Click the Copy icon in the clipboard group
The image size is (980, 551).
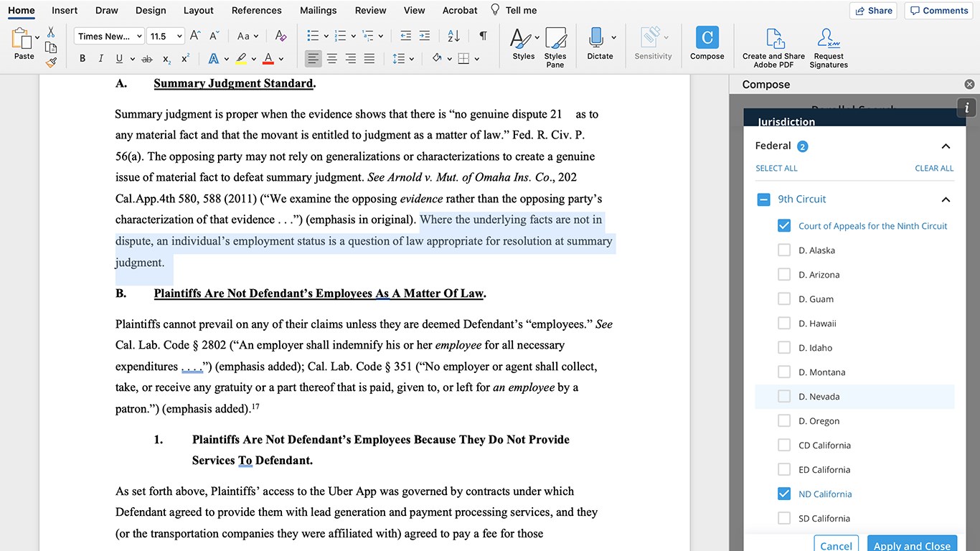tap(51, 47)
